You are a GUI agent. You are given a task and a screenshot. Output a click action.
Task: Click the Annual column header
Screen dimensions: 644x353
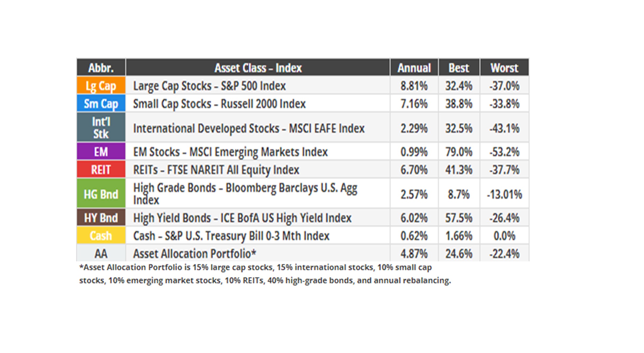pyautogui.click(x=414, y=68)
